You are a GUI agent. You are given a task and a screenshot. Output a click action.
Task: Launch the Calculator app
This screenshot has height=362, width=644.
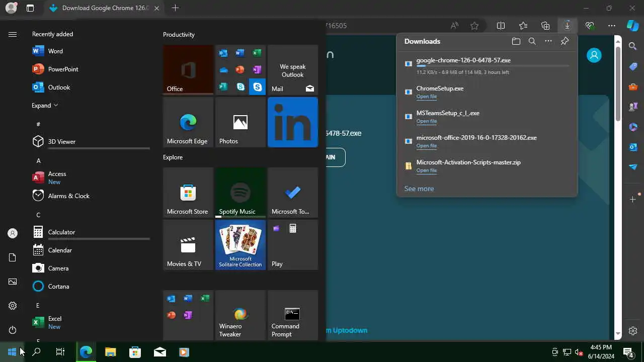click(x=91, y=232)
